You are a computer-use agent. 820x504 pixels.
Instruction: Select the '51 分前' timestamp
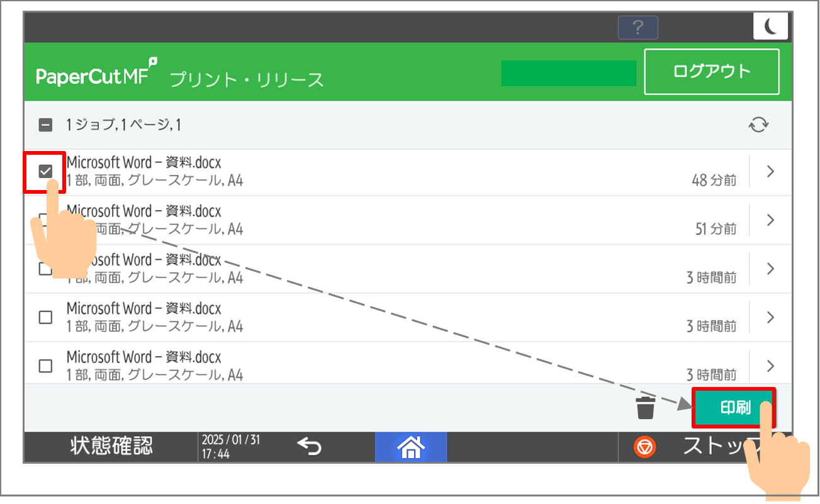716,229
